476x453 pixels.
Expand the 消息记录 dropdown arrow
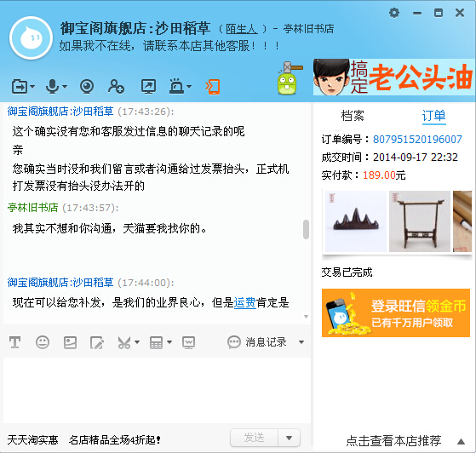pyautogui.click(x=301, y=342)
